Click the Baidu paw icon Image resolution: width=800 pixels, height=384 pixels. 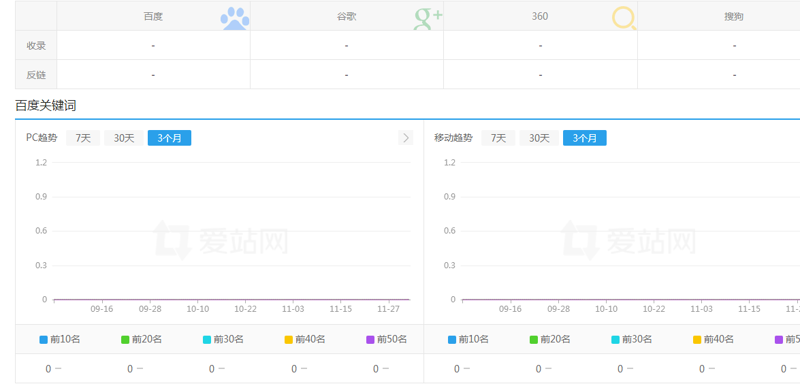click(x=235, y=18)
